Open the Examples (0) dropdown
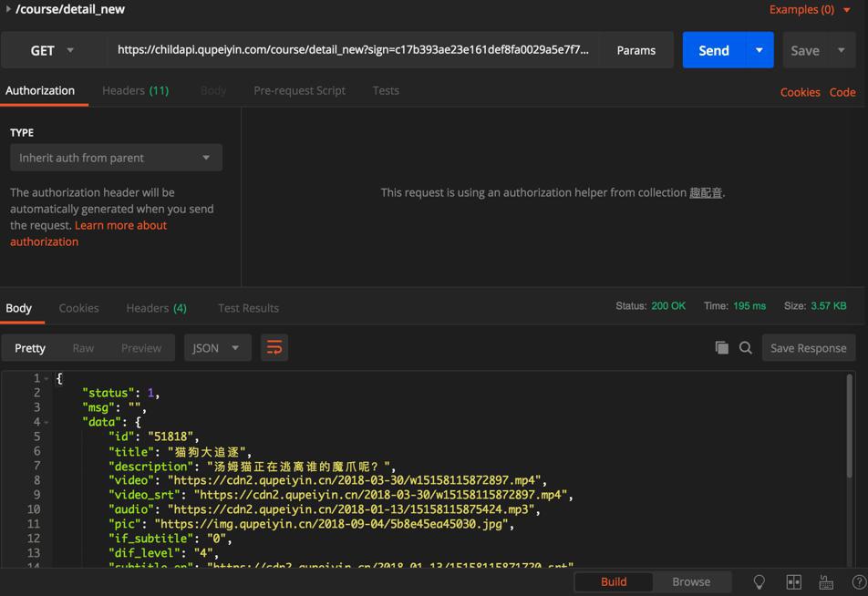Image resolution: width=868 pixels, height=596 pixels. pyautogui.click(x=810, y=9)
